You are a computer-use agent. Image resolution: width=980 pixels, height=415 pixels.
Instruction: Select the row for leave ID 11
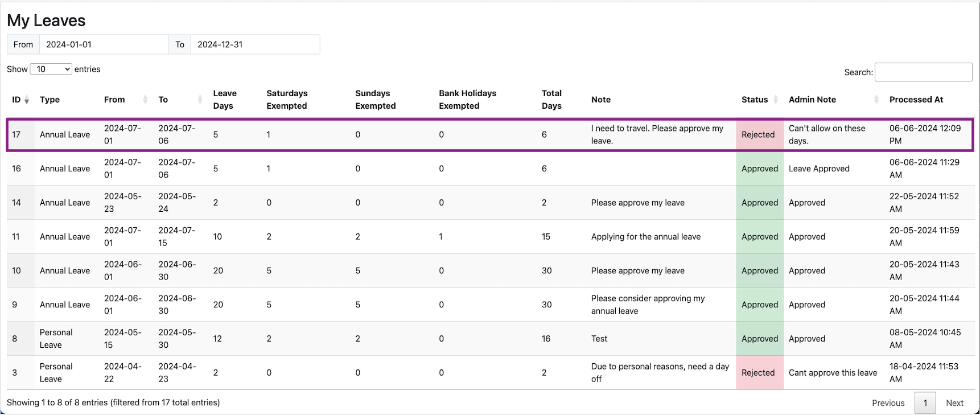(x=16, y=237)
